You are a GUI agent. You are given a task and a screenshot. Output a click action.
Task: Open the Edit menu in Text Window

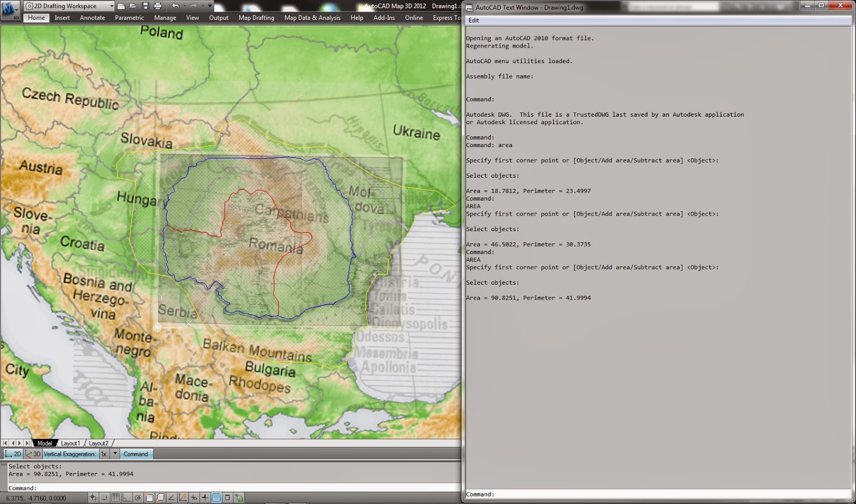pyautogui.click(x=474, y=20)
